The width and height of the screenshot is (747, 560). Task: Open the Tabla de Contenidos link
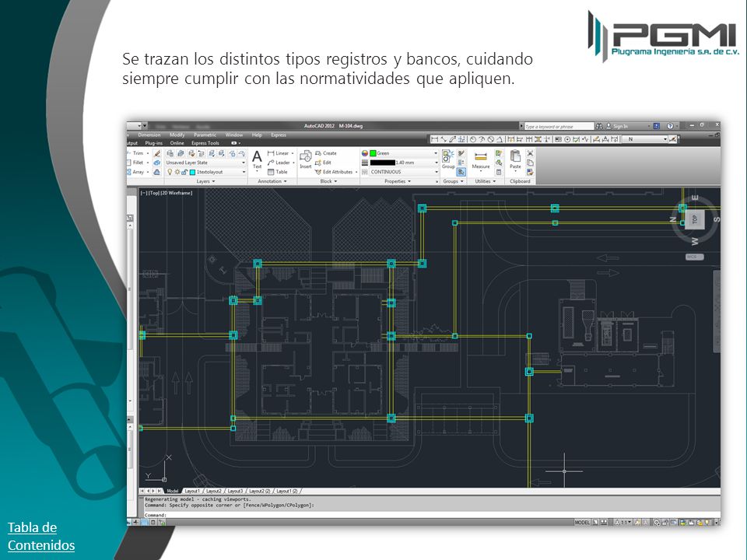click(x=41, y=536)
